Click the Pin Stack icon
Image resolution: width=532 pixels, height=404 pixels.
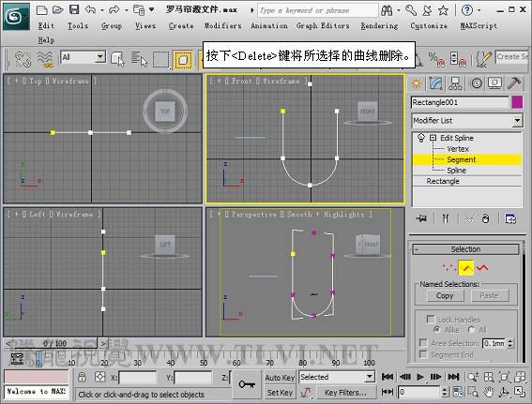[x=421, y=218]
